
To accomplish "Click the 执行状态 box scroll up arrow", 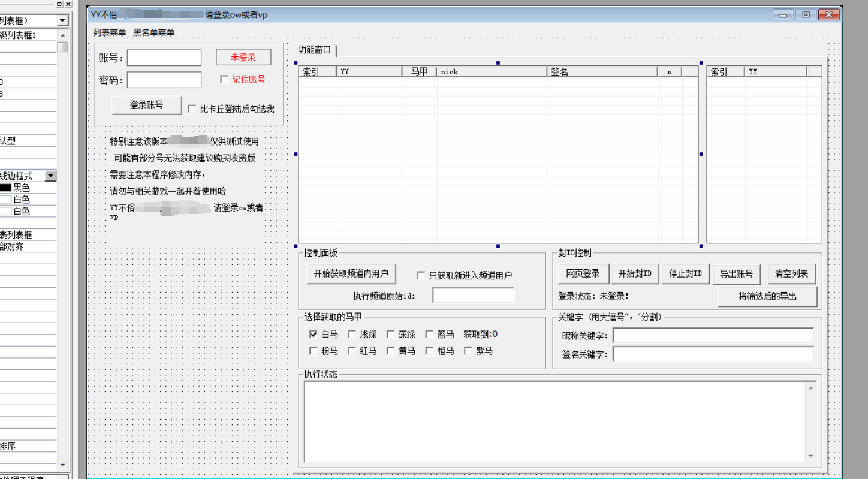I will coord(811,388).
